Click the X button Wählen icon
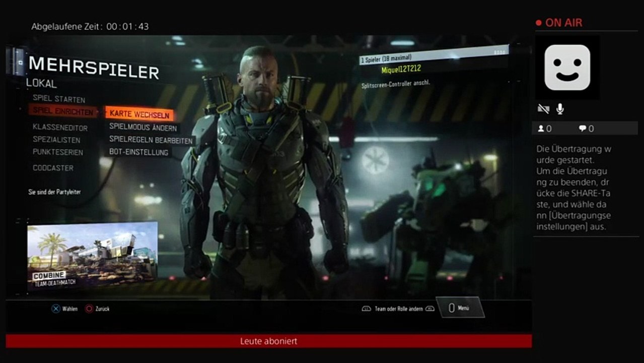This screenshot has height=363, width=644. (x=55, y=309)
